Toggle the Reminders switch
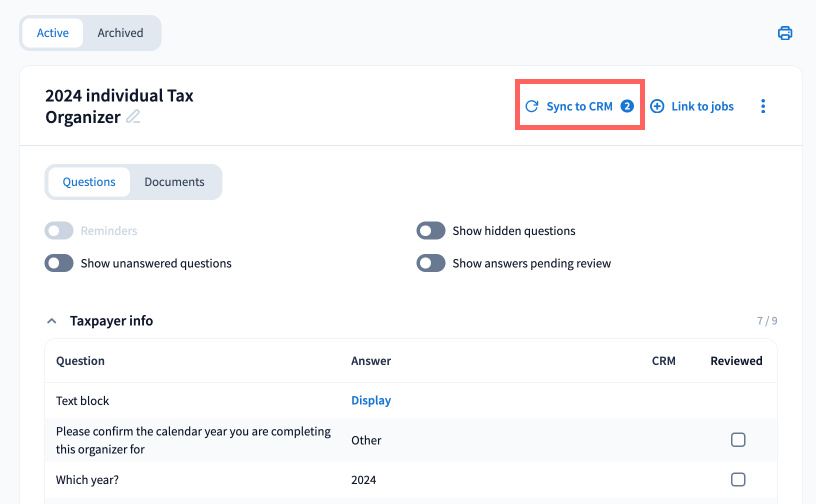816x504 pixels. pyautogui.click(x=59, y=231)
